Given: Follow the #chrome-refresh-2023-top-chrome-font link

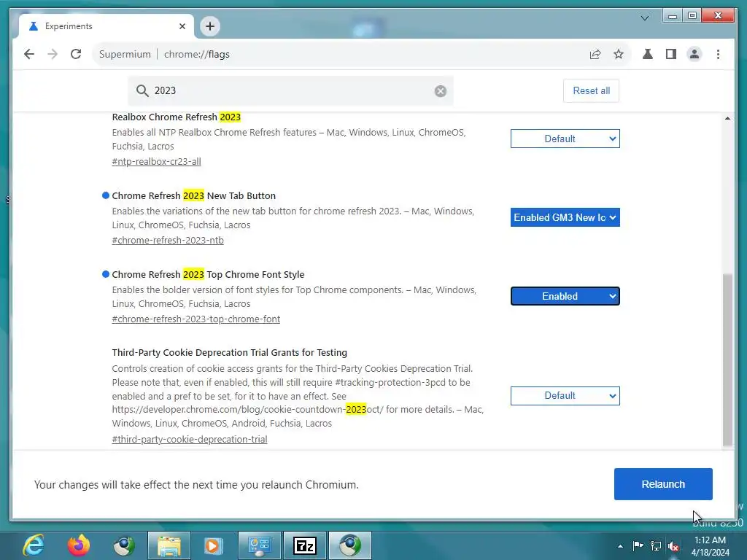Looking at the screenshot, I should point(196,319).
